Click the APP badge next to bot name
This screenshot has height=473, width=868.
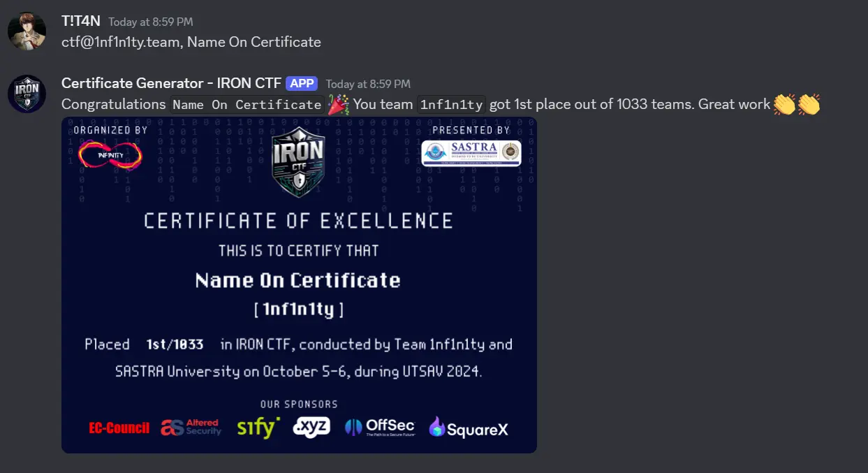click(302, 83)
